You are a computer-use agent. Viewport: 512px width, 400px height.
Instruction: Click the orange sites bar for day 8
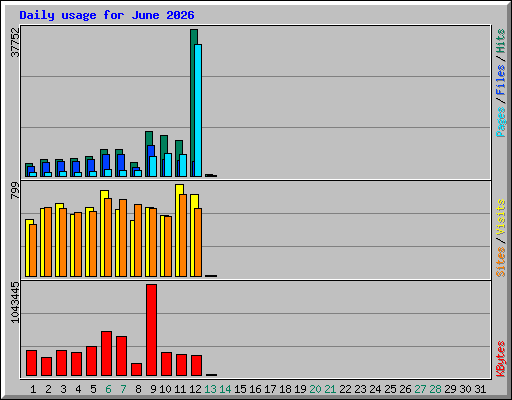click(138, 240)
